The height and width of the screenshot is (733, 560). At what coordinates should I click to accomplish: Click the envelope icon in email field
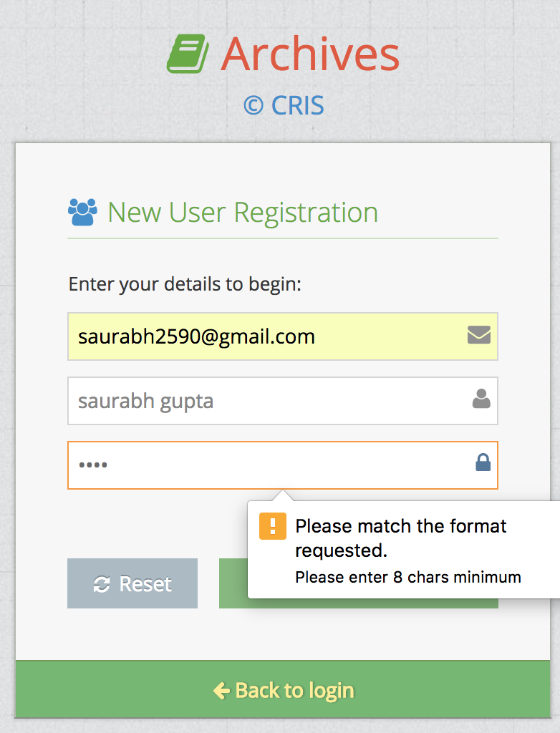click(479, 335)
